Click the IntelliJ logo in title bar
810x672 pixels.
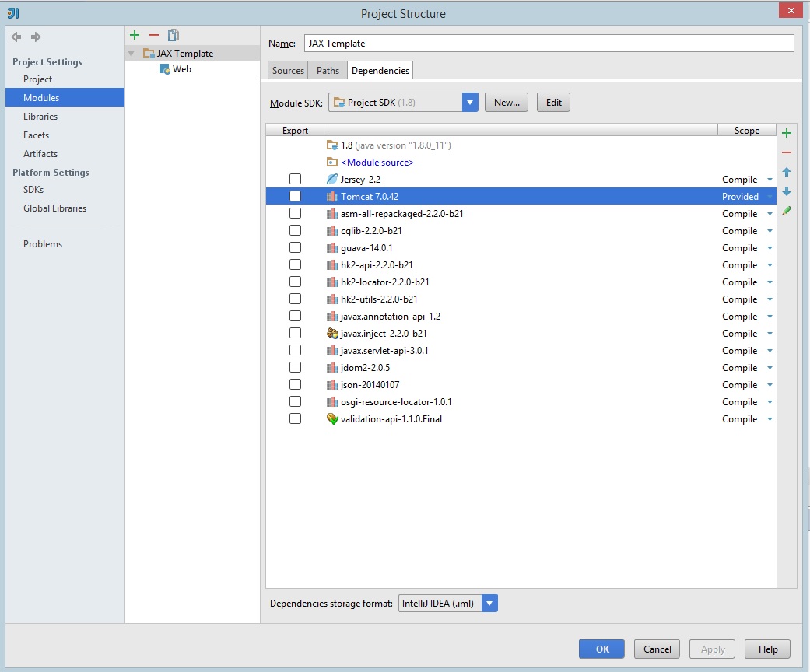[x=13, y=13]
